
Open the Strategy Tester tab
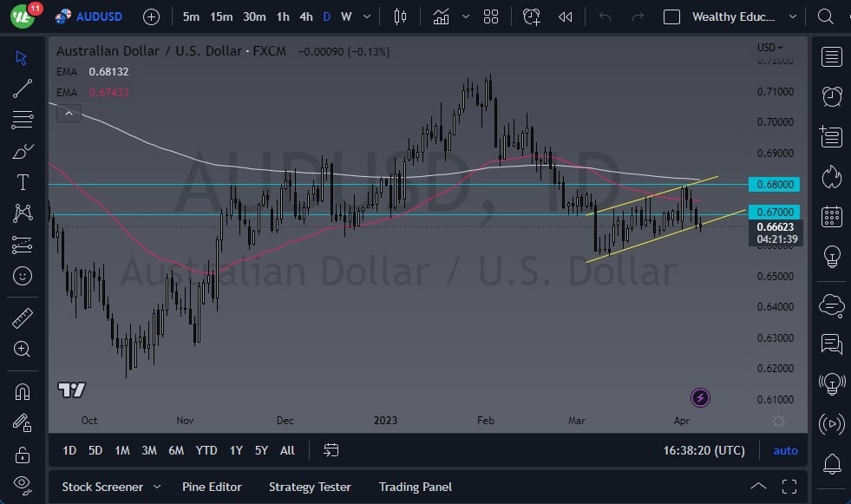310,487
